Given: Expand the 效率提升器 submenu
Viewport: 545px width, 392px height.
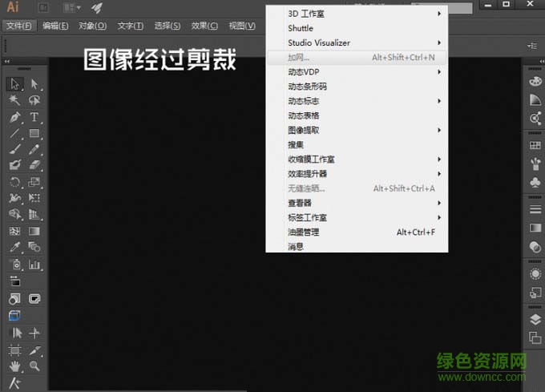Looking at the screenshot, I should click(357, 174).
